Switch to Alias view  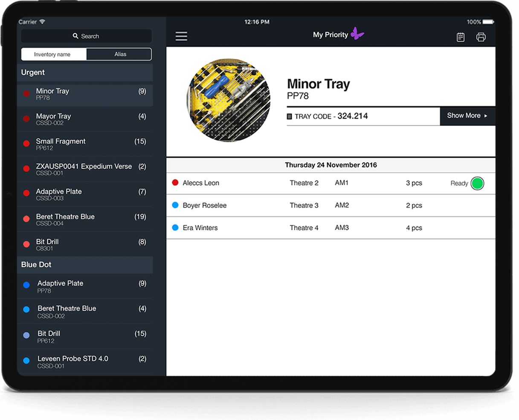click(119, 54)
